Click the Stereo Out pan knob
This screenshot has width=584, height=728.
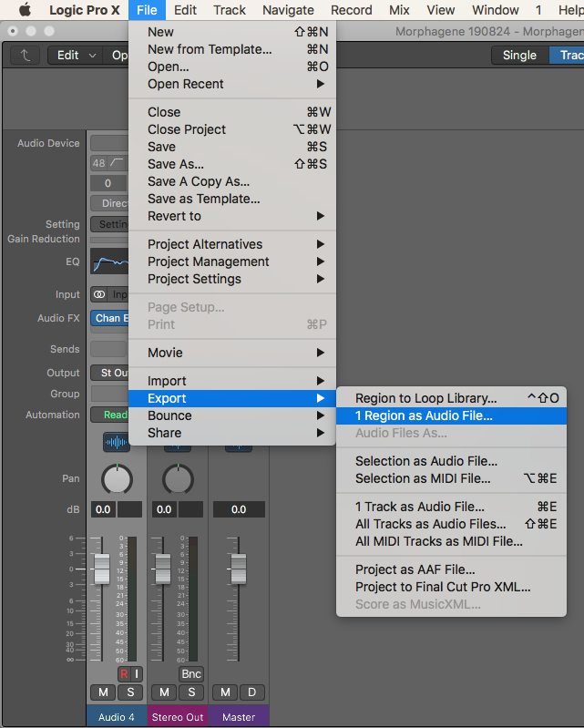(x=178, y=479)
